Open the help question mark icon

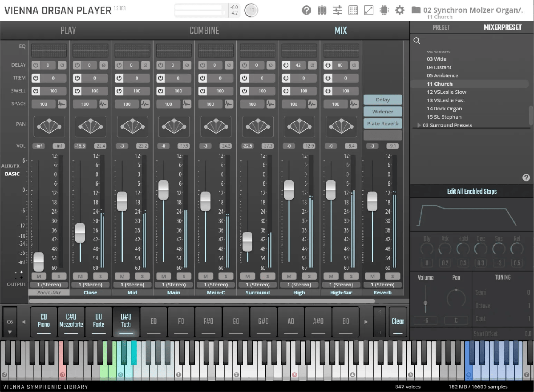(306, 10)
